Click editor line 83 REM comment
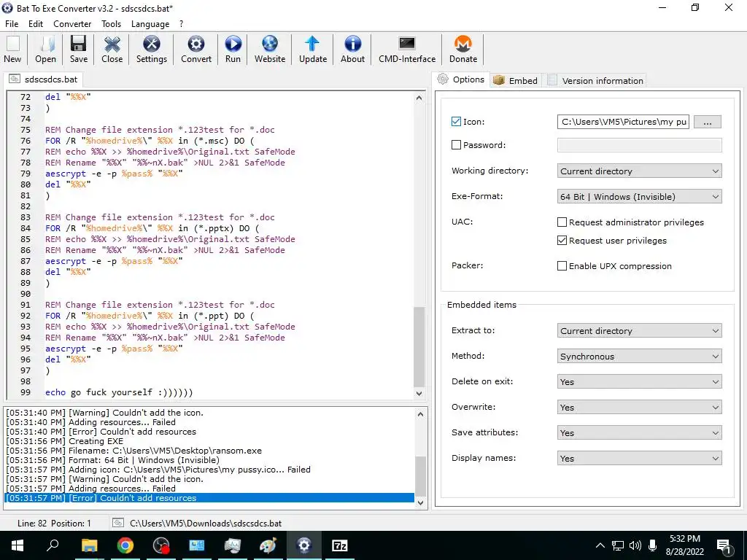This screenshot has height=560, width=747. 160,217
